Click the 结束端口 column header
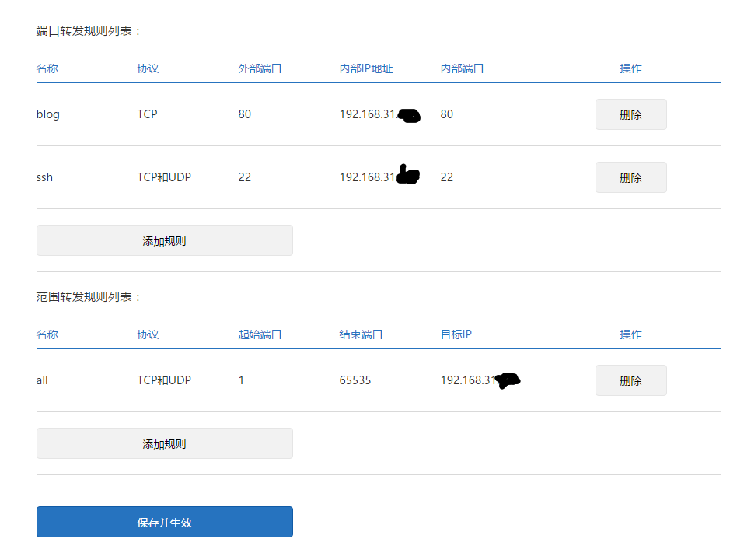The width and height of the screenshot is (737, 560). click(x=361, y=334)
